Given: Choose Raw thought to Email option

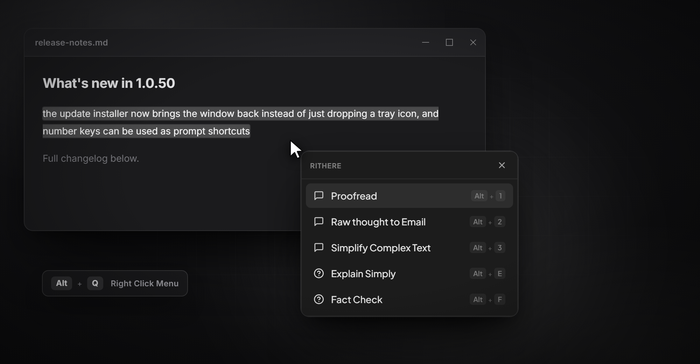Looking at the screenshot, I should click(x=409, y=222).
